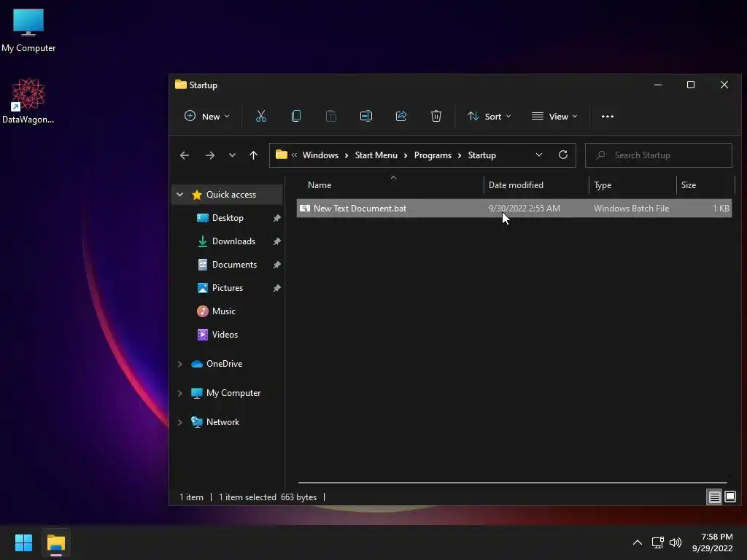This screenshot has width=747, height=560.
Task: Click the Cut scissors icon
Action: (x=260, y=116)
